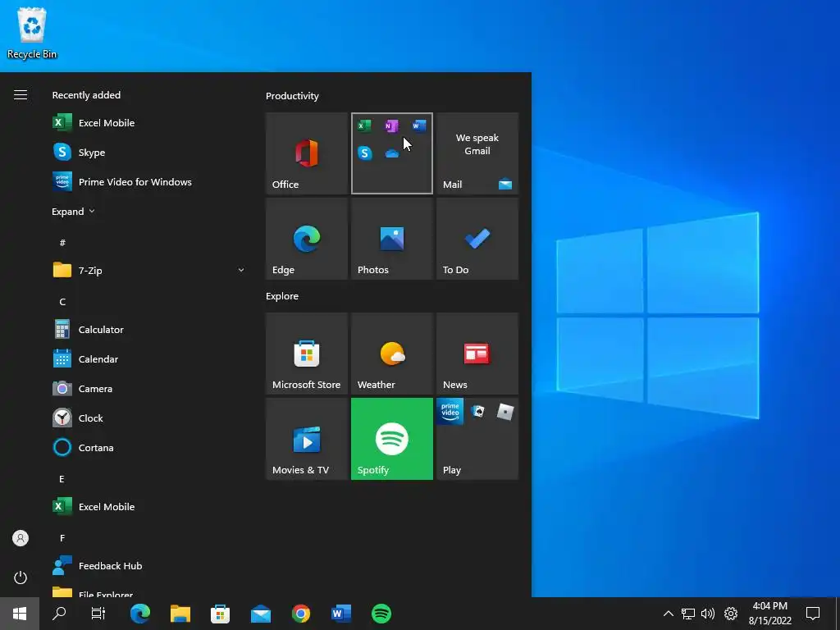Click the F letter header

[62, 538]
